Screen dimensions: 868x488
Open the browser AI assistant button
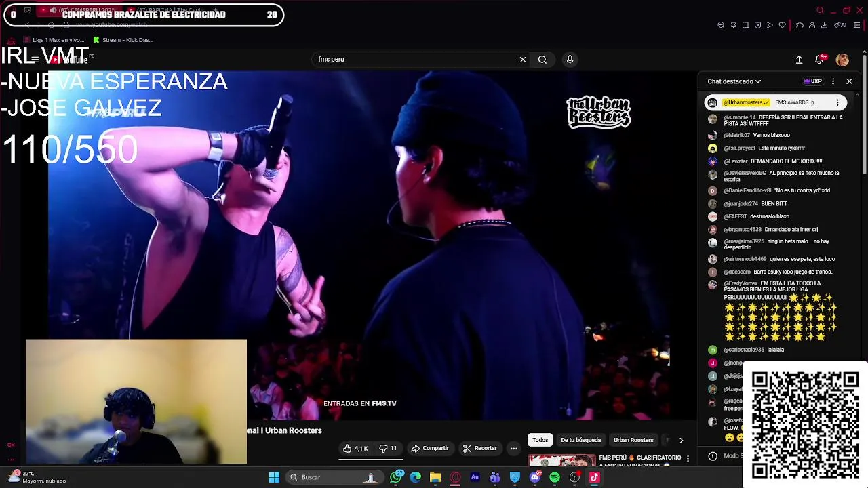point(841,25)
